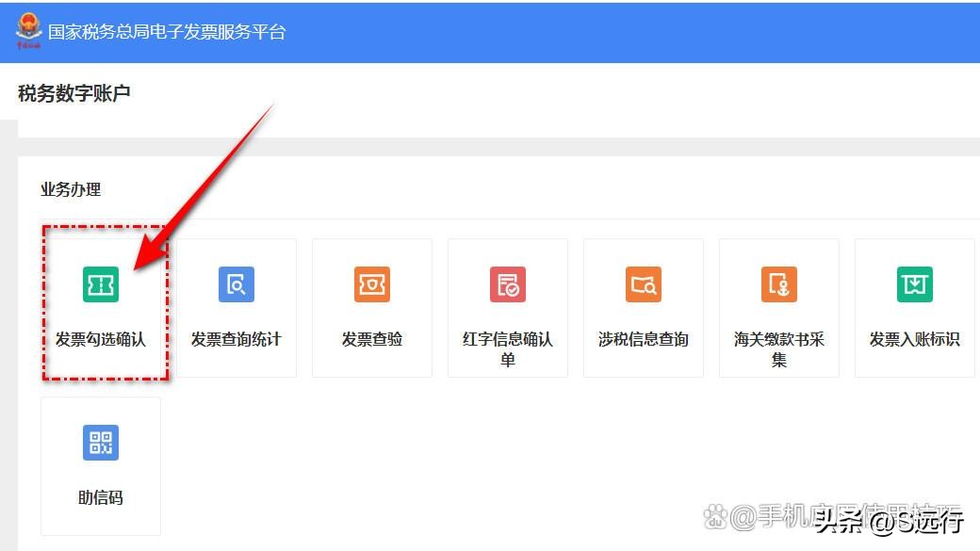The width and height of the screenshot is (980, 551).
Task: Click the 发票查验 invoice verification icon
Action: coord(371,284)
